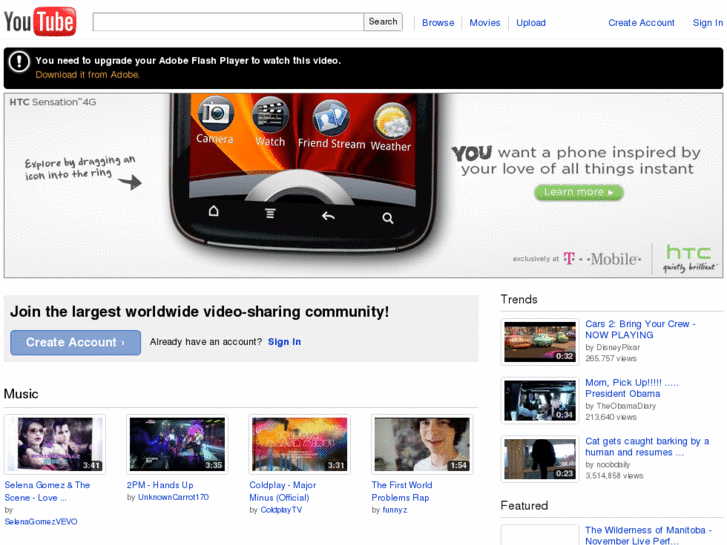Screen dimensions: 727x545
Task: Click the blue Create Account button
Action: (76, 342)
